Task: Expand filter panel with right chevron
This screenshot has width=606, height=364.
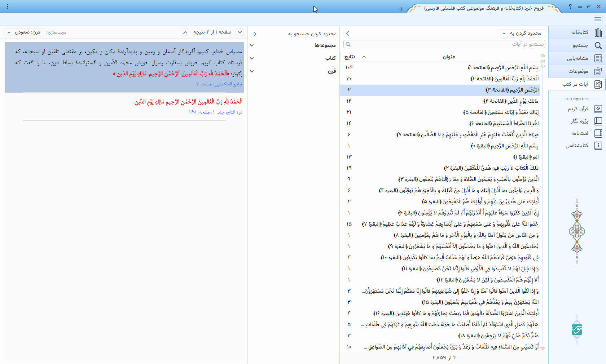Action: click(255, 34)
